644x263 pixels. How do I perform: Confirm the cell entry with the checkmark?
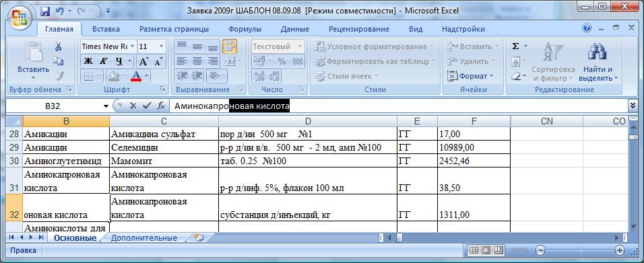[x=147, y=106]
